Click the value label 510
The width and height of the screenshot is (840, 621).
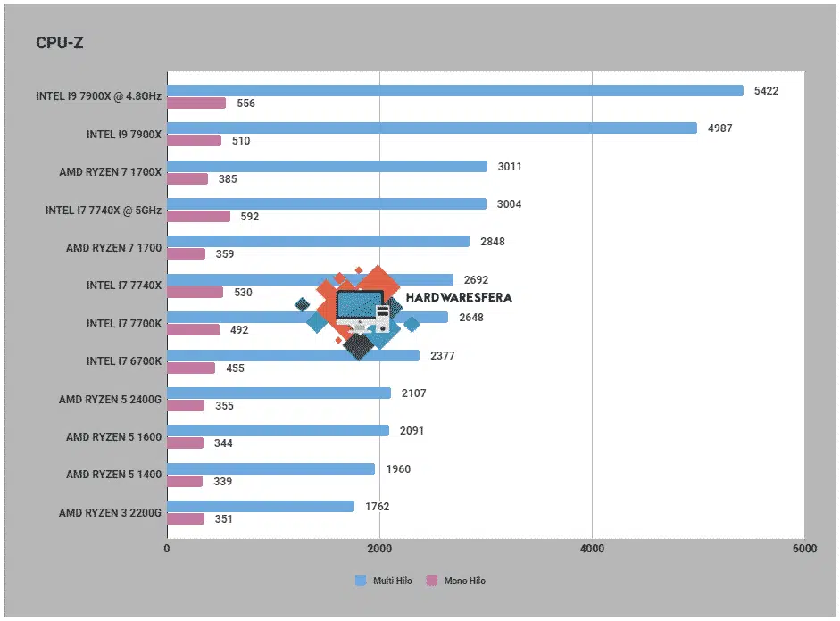(x=240, y=141)
